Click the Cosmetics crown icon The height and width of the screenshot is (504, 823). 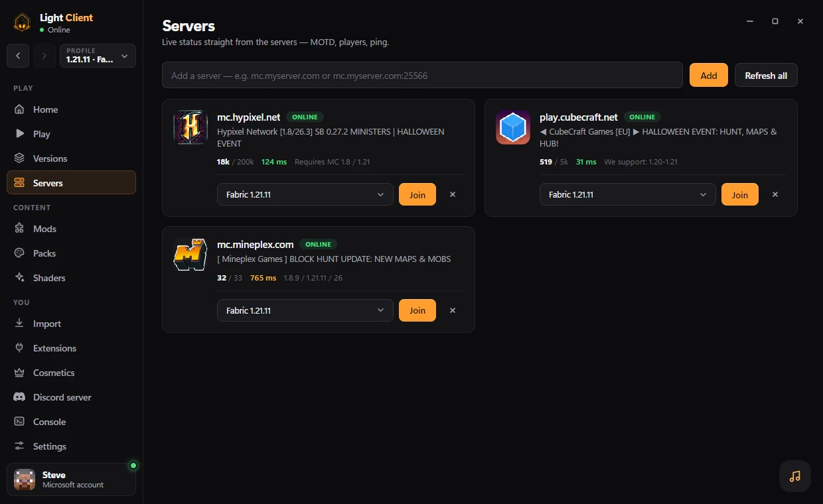(x=19, y=373)
